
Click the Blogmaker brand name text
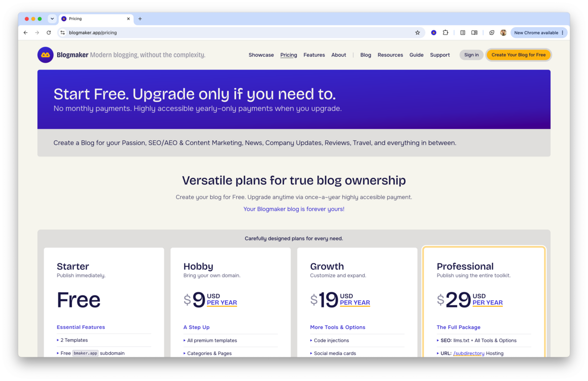coord(73,55)
